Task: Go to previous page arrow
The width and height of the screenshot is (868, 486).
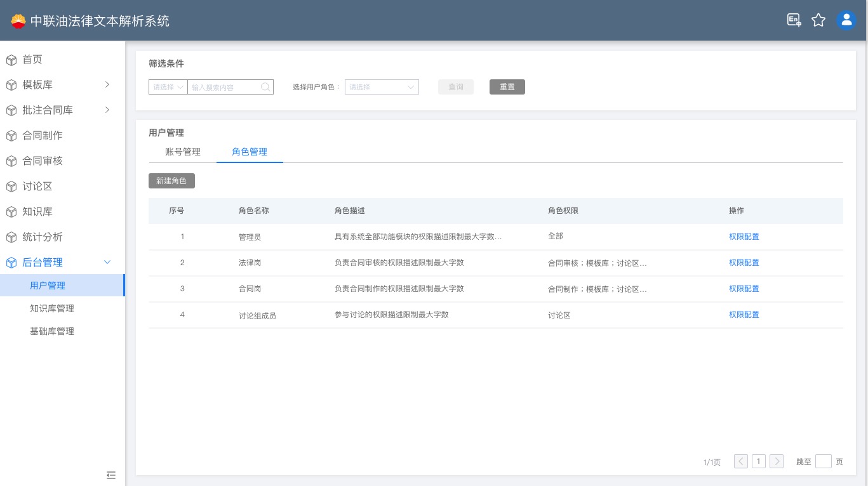Action: click(x=740, y=461)
